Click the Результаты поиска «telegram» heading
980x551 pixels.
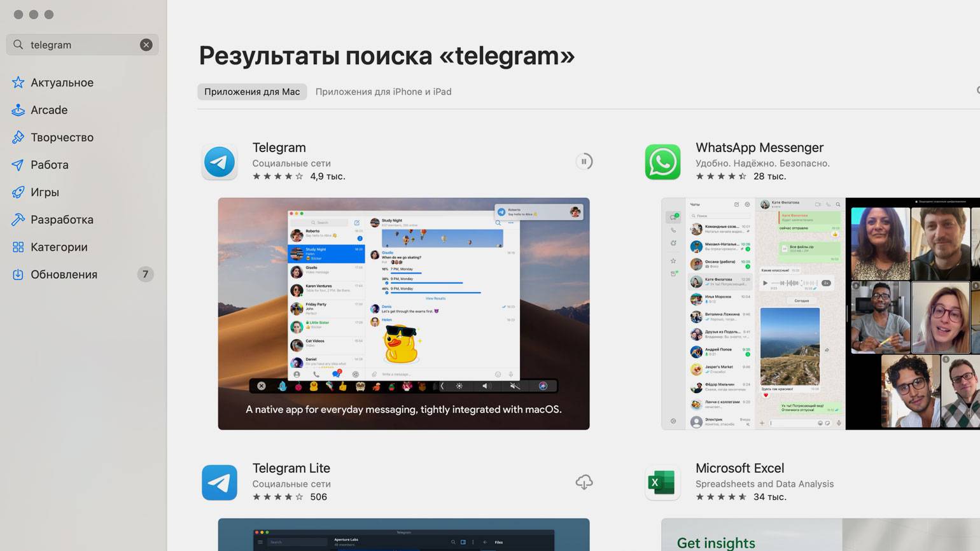(x=386, y=56)
